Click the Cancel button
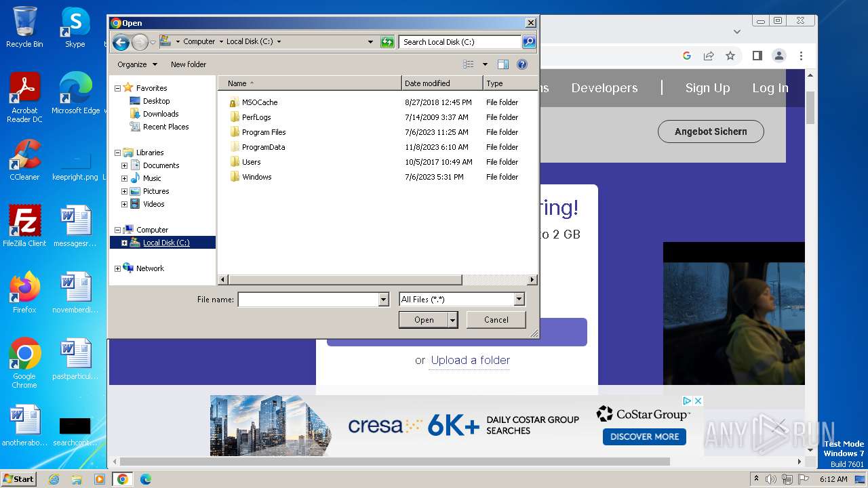 (496, 320)
